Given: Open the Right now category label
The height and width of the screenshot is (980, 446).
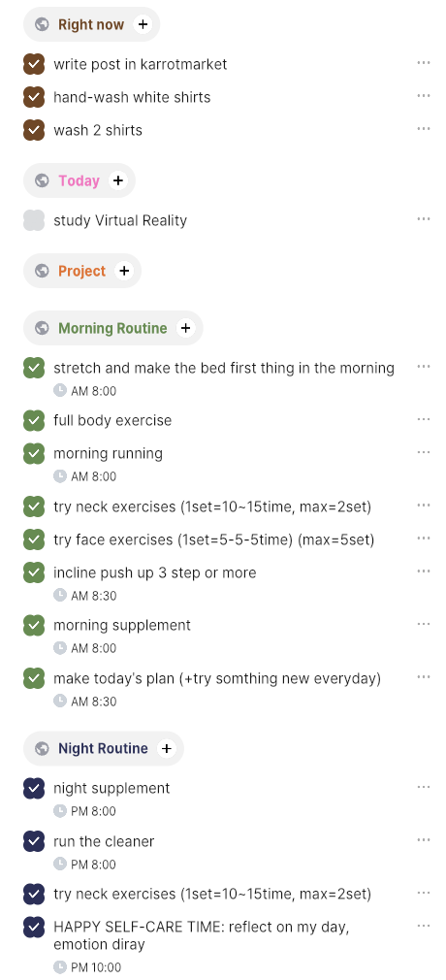Looking at the screenshot, I should click(91, 24).
